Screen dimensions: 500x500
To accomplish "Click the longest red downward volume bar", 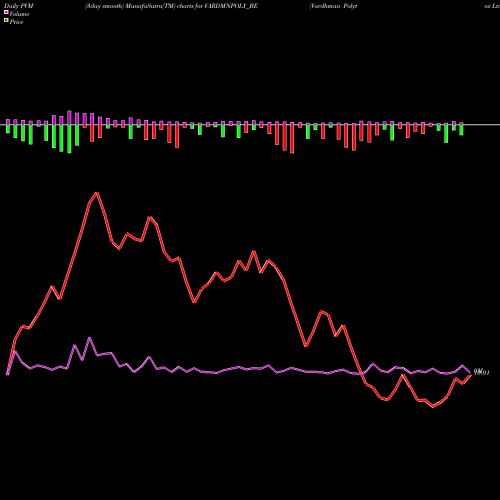I will 292,138.
